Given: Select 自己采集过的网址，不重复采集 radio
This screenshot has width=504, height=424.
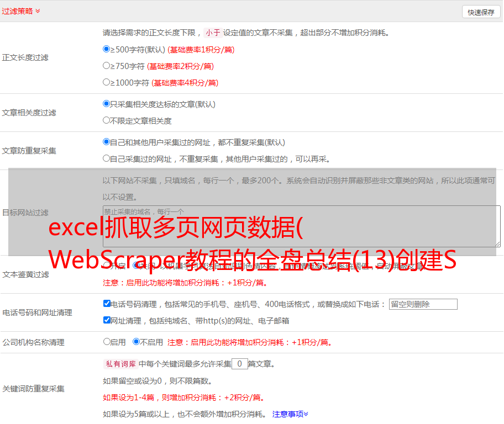Looking at the screenshot, I should point(106,158).
